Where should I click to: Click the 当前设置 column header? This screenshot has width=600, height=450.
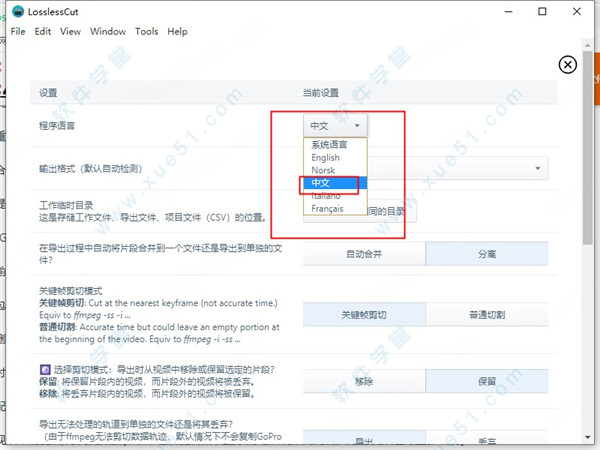321,93
